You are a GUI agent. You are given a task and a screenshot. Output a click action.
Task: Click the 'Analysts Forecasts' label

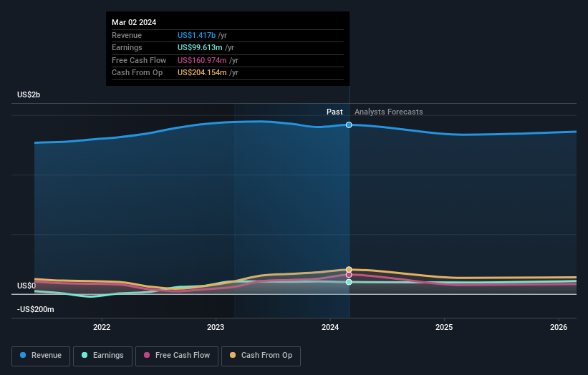tap(388, 112)
